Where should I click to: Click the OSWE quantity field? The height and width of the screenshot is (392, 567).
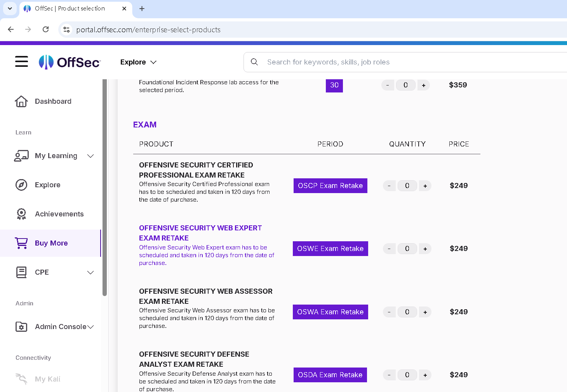point(407,249)
